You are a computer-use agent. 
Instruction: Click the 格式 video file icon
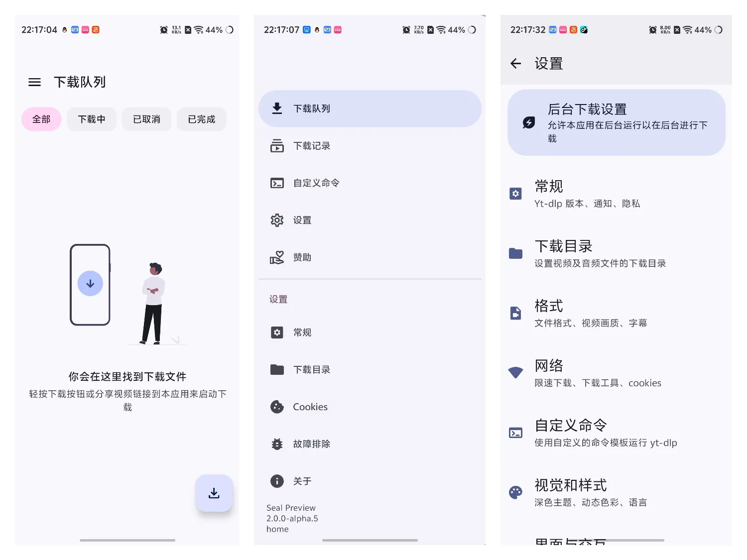click(x=516, y=313)
